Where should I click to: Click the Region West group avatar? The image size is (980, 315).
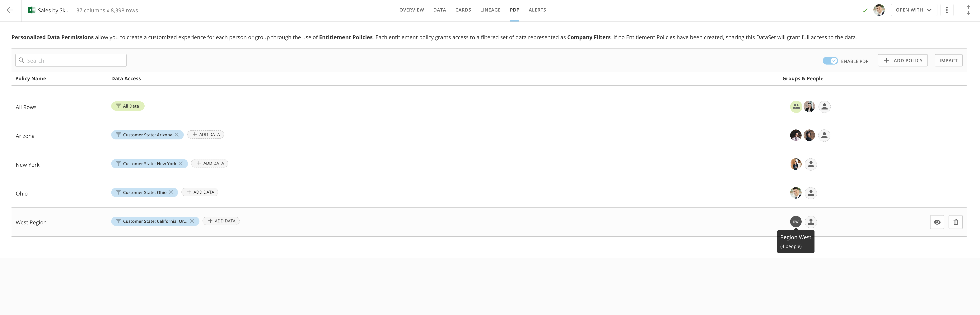pyautogui.click(x=796, y=222)
